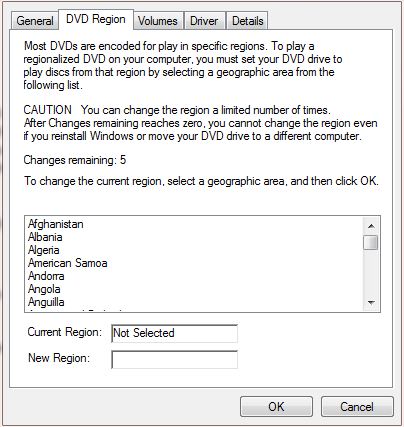Select the DVD Region tab
Viewport: 404px width, 427px height.
pos(96,19)
